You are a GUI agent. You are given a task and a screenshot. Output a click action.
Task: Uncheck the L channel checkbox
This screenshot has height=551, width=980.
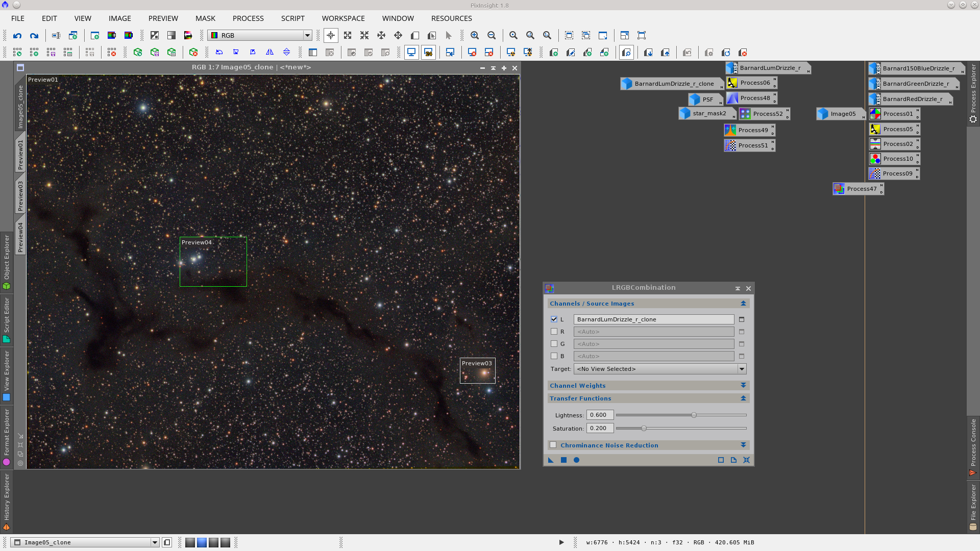pos(554,319)
